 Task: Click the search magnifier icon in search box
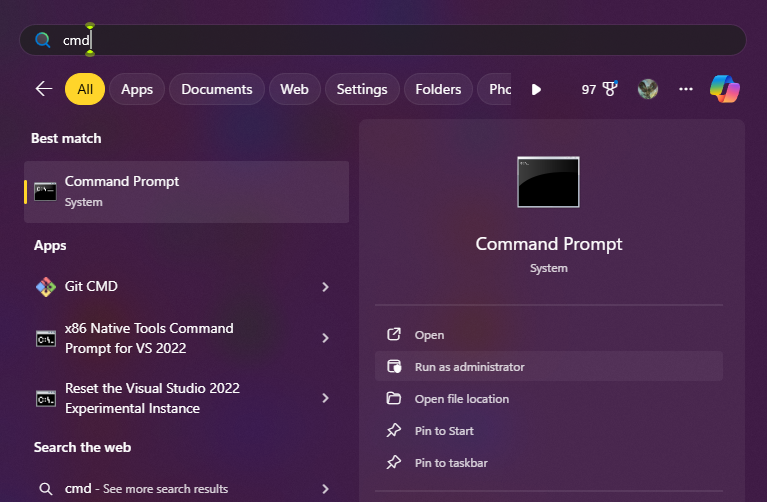[43, 40]
